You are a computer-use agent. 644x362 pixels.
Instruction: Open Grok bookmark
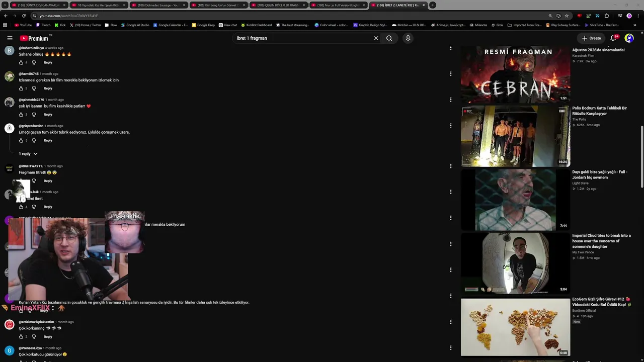(x=497, y=25)
